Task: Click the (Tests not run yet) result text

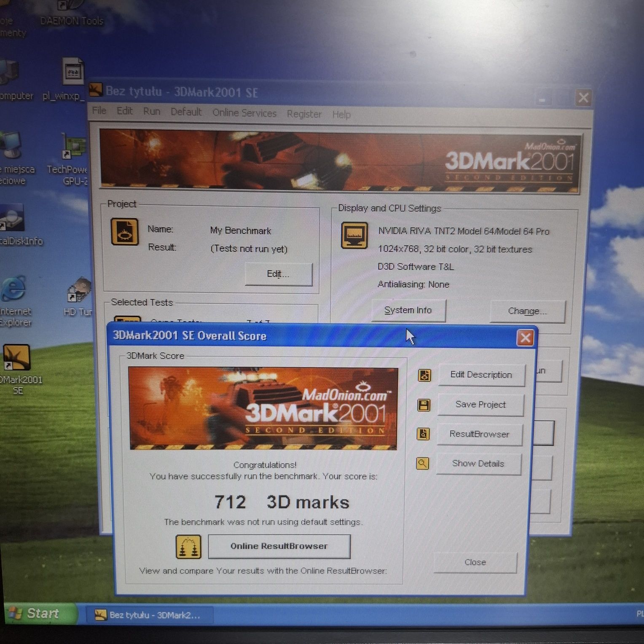Action: point(249,249)
